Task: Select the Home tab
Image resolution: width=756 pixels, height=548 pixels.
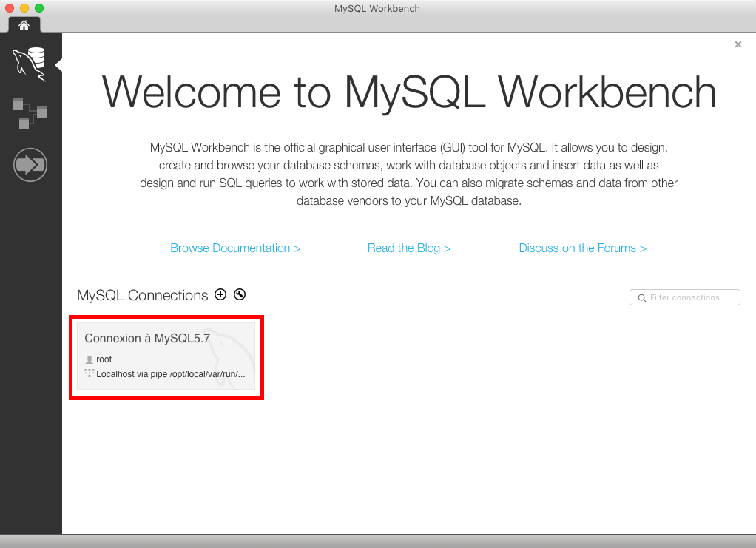Action: (24, 24)
